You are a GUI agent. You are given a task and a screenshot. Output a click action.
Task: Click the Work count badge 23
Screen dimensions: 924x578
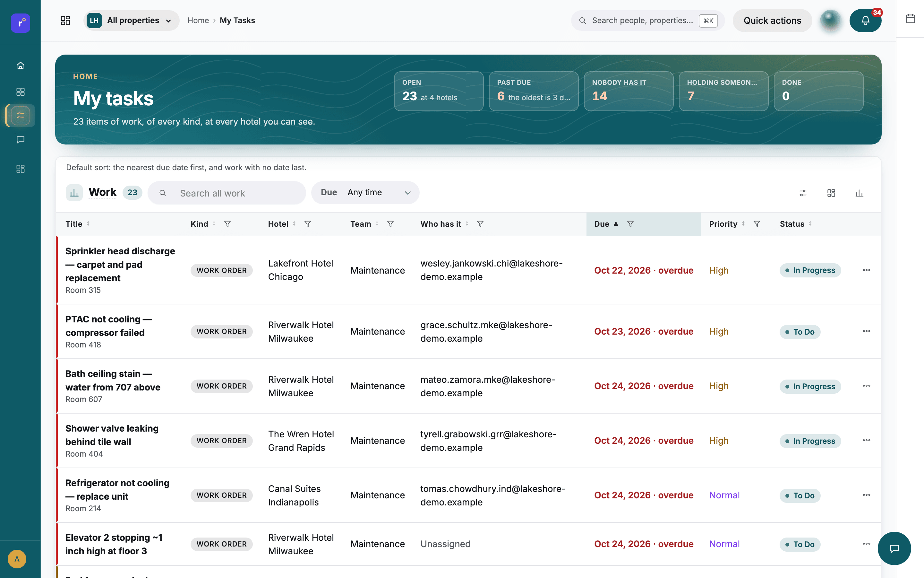coord(132,193)
